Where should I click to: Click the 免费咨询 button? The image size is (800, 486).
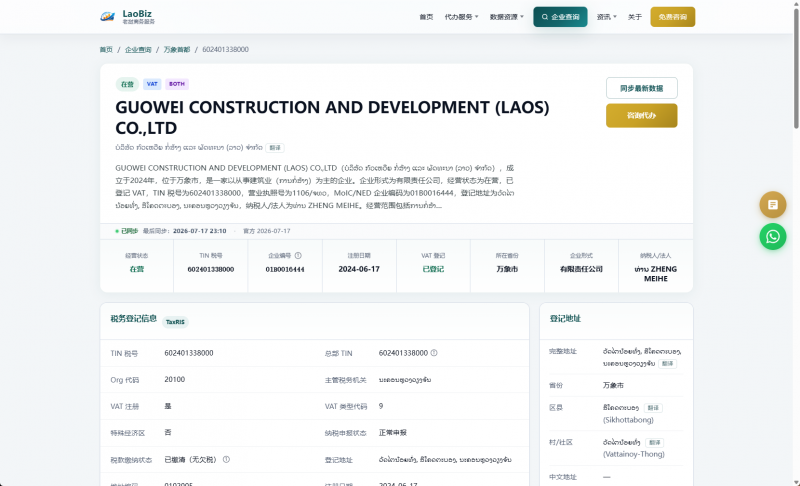[672, 17]
